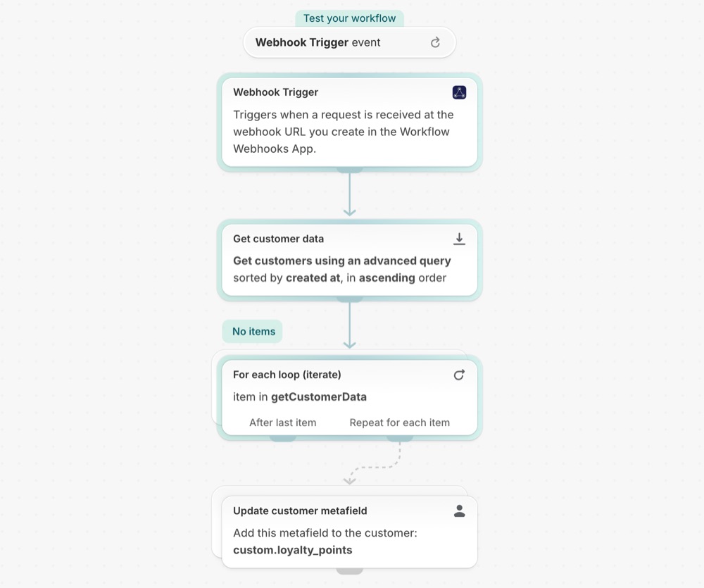This screenshot has width=704, height=588.
Task: Click the getCustomerData variable reference
Action: [319, 397]
